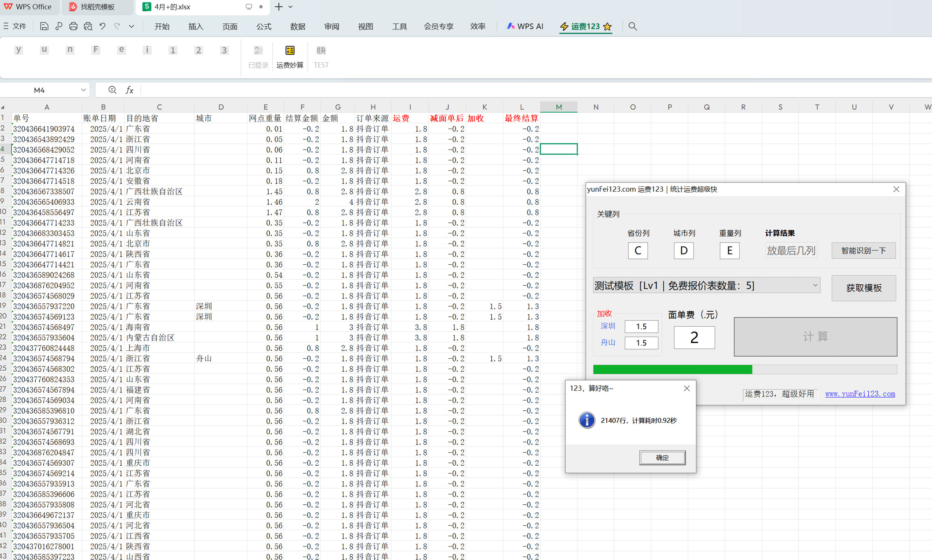Open the 文件 hamburger menu
932x560 pixels.
click(15, 27)
